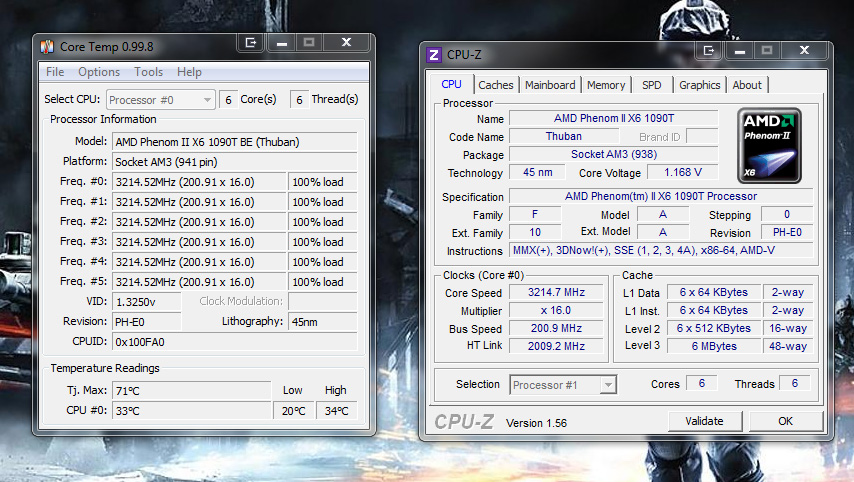Click the VID value 1.3250v
This screenshot has width=854, height=482.
(147, 302)
